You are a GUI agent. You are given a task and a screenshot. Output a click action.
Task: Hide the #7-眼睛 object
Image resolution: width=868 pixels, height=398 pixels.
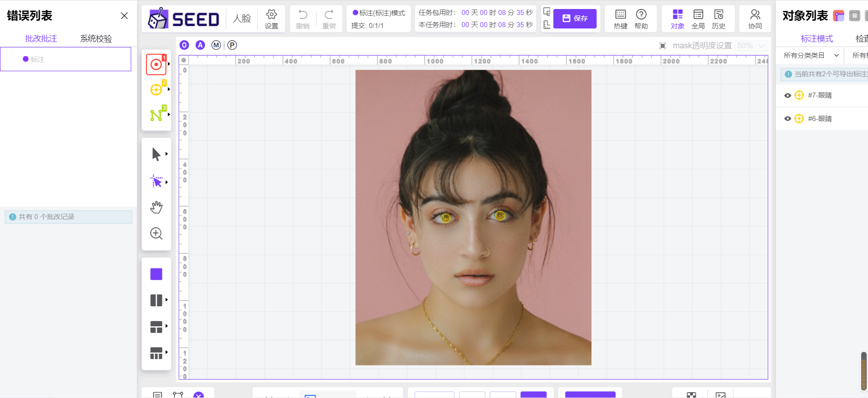pos(788,95)
